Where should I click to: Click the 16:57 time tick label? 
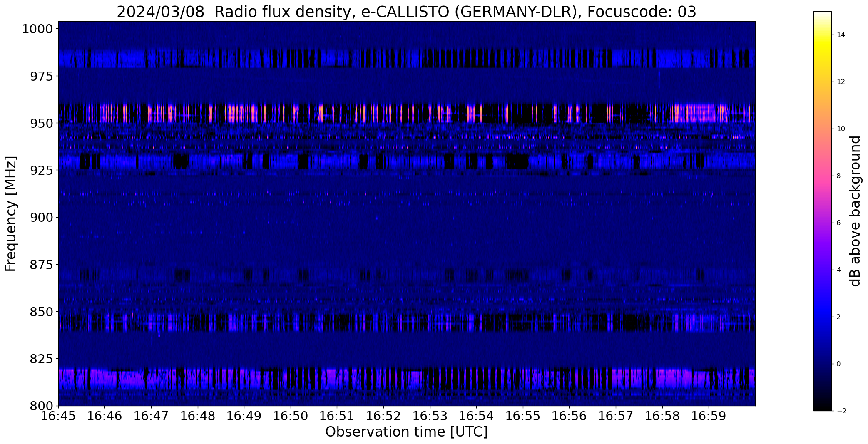(x=616, y=416)
